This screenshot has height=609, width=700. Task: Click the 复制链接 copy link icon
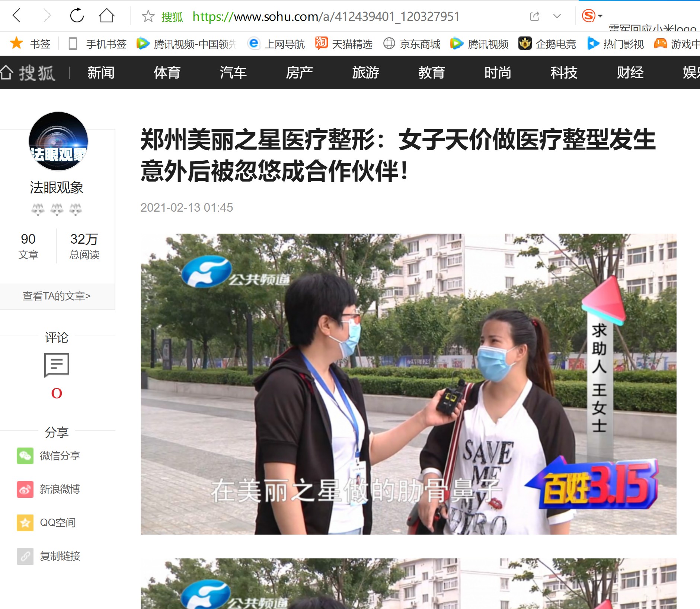tap(25, 556)
